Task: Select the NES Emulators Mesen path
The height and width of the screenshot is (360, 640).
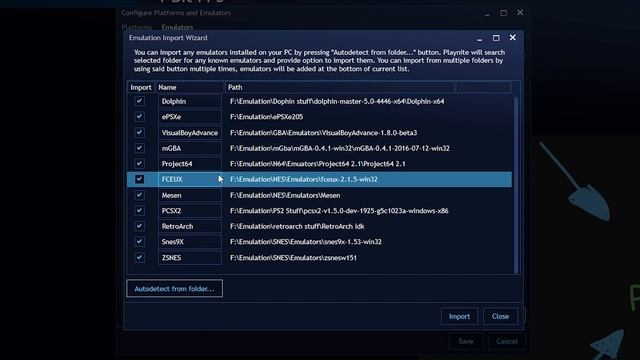Action: [285, 195]
